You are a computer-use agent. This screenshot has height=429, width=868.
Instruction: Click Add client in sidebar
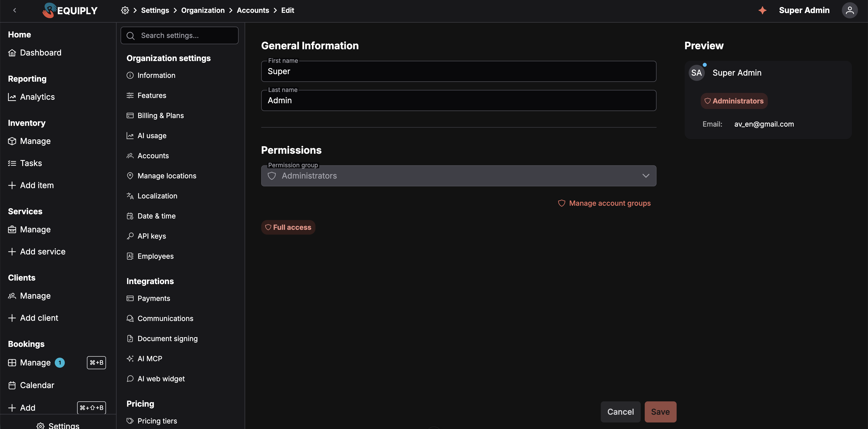coord(33,318)
